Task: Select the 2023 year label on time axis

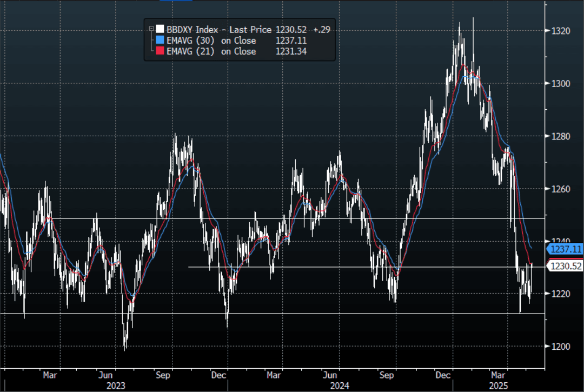Action: 116,386
